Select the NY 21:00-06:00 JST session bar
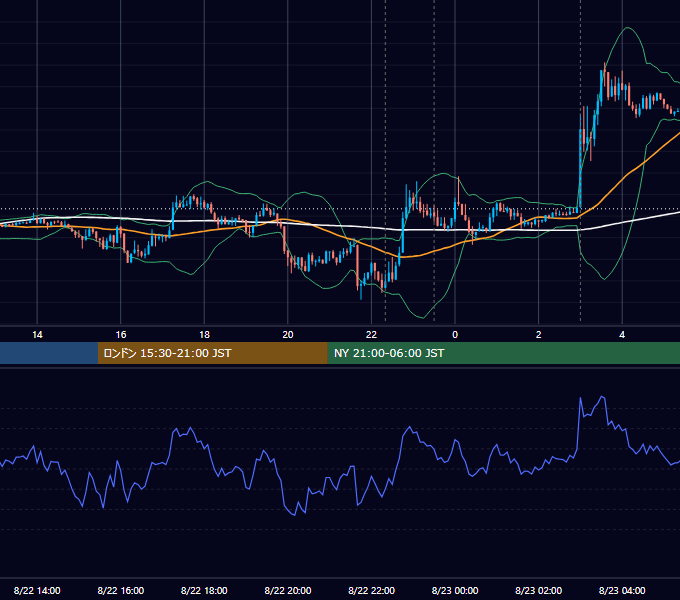The image size is (680, 600). [x=503, y=353]
